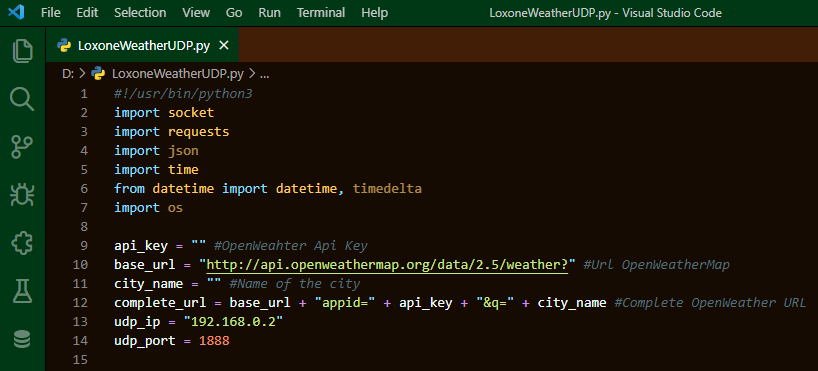Open the database view in activity bar
The height and width of the screenshot is (371, 818).
coord(22,340)
